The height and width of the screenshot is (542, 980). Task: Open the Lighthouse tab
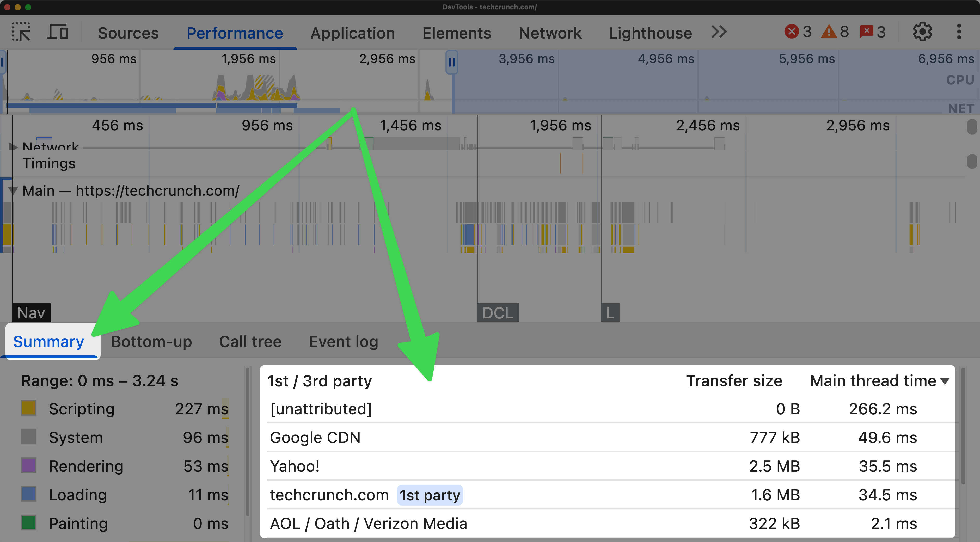[650, 33]
